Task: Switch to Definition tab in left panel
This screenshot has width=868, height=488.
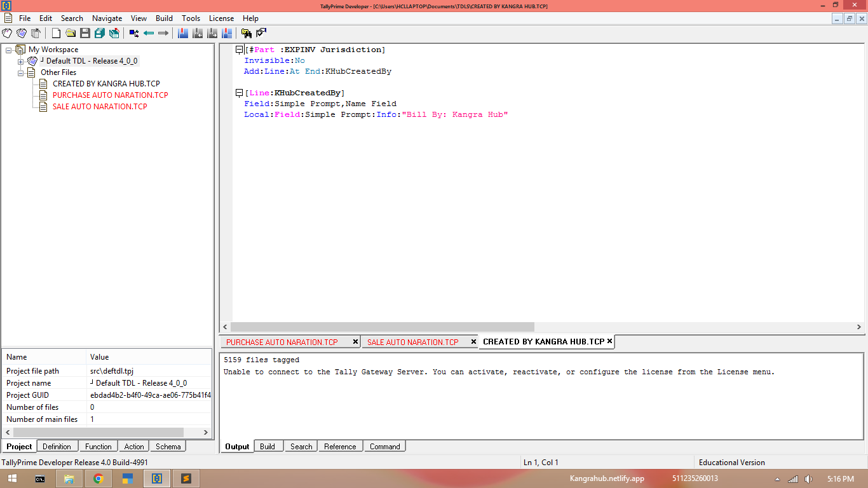Action: [x=57, y=447]
